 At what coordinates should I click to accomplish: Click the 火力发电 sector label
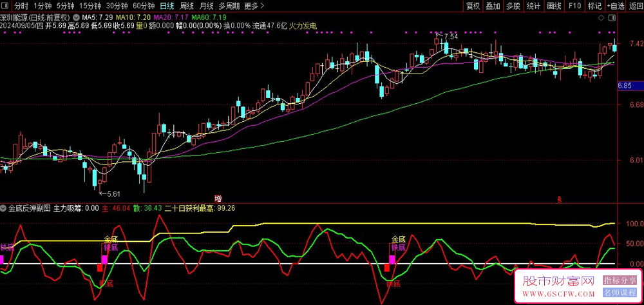[303, 26]
